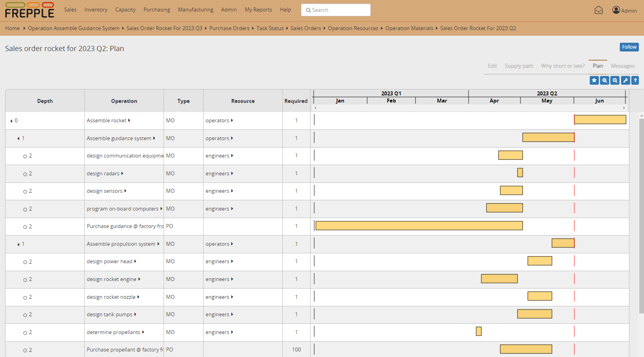Open the arrow beside design sensors

click(125, 191)
